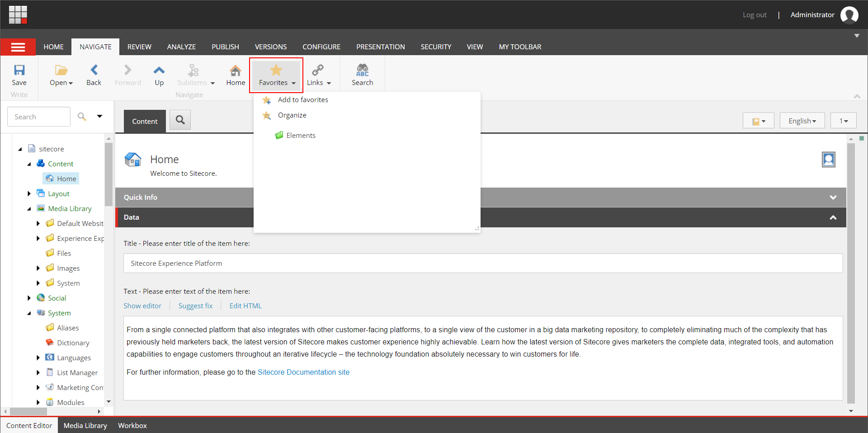Expand the Social tree node
Viewport: 868px width, 433px height.
click(29, 298)
